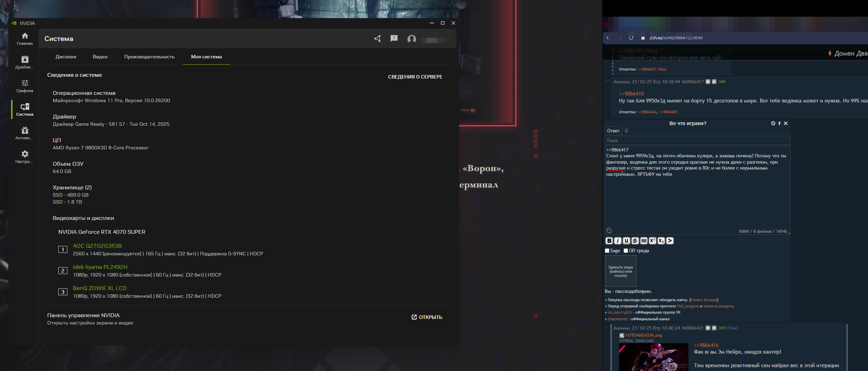868x371 pixels.
Task: Open the dropdown arrow next to Ответ
Action: [626, 131]
